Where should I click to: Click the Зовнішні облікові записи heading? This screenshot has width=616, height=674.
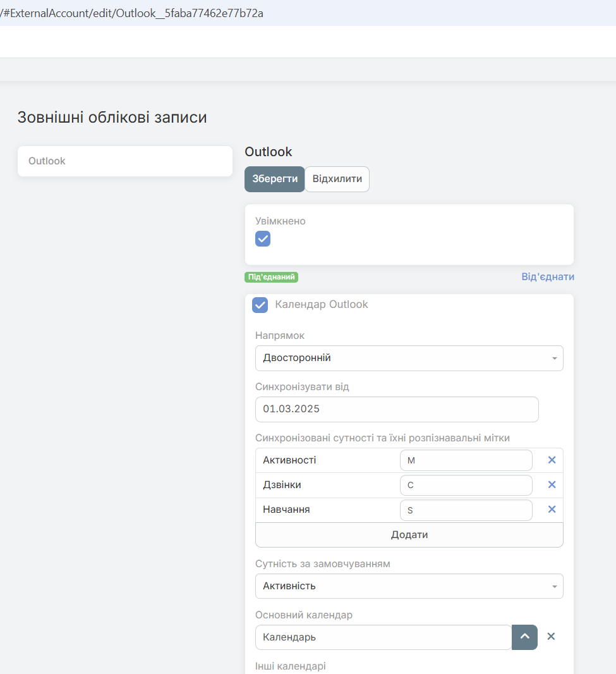[112, 118]
